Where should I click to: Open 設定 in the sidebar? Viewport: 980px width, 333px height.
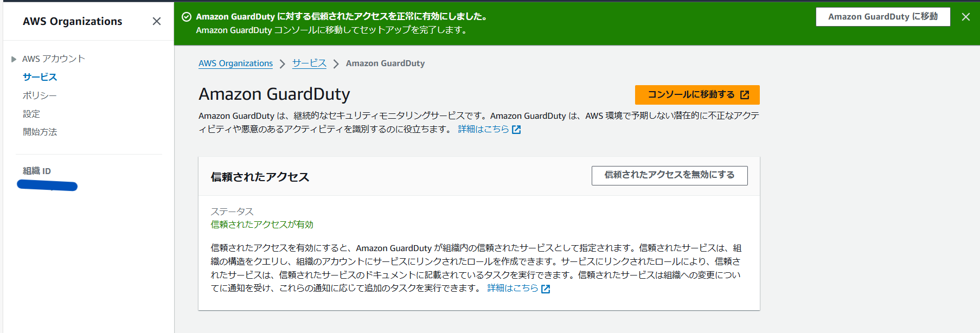tap(31, 114)
